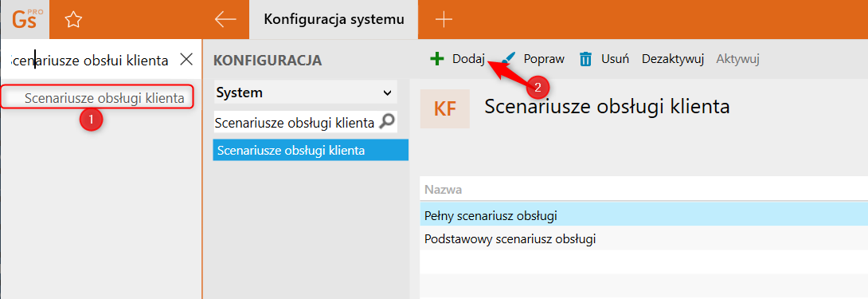Click the Usuń trash bin icon
This screenshot has height=299, width=868.
(585, 59)
